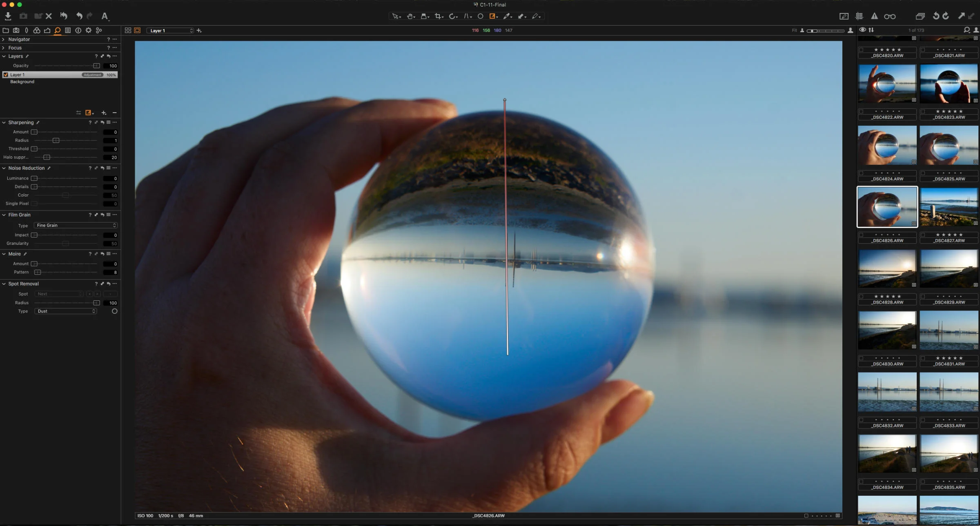Tick checkbox for _DSC4823.ARW thumbnail label

pos(923,111)
